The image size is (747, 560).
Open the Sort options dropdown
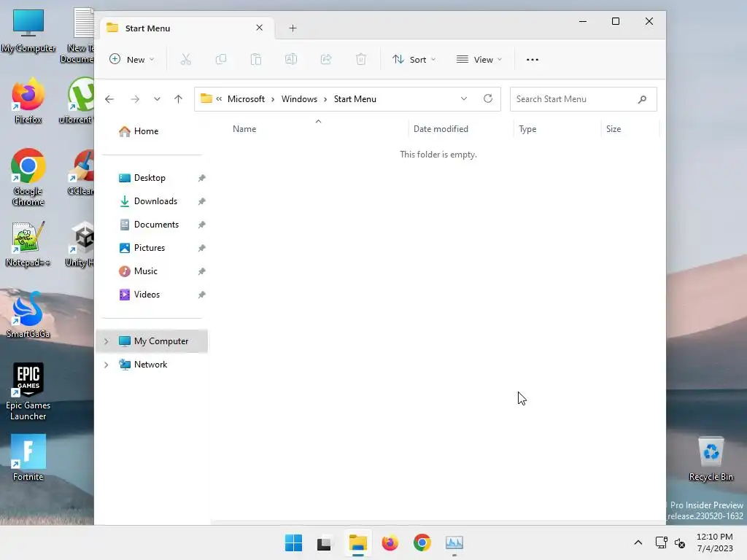pos(414,60)
